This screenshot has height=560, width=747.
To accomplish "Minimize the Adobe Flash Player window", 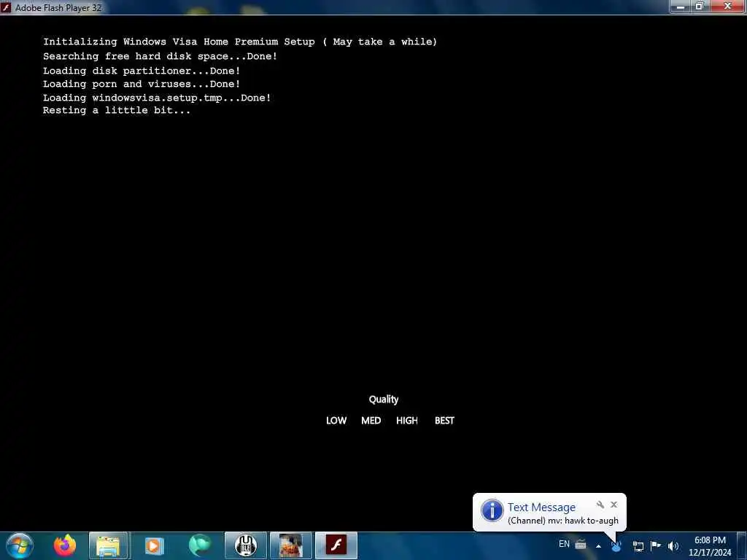I will pos(681,7).
